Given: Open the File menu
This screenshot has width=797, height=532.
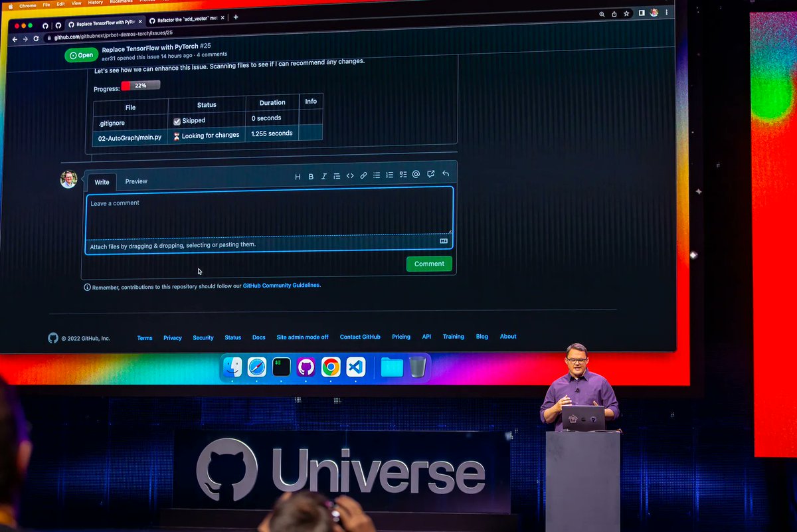Looking at the screenshot, I should (x=46, y=4).
